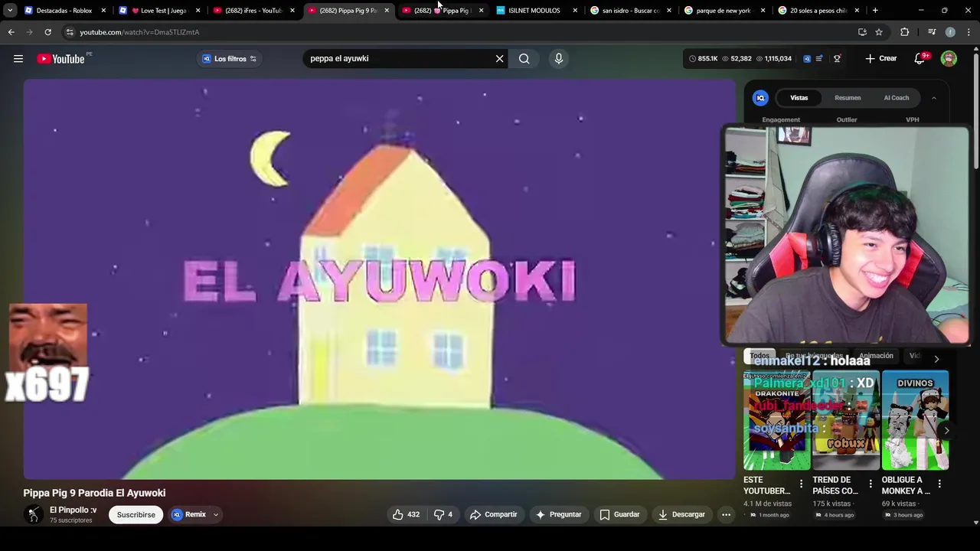Switch to the AI Coach tab
The height and width of the screenshot is (551, 980).
(x=897, y=98)
